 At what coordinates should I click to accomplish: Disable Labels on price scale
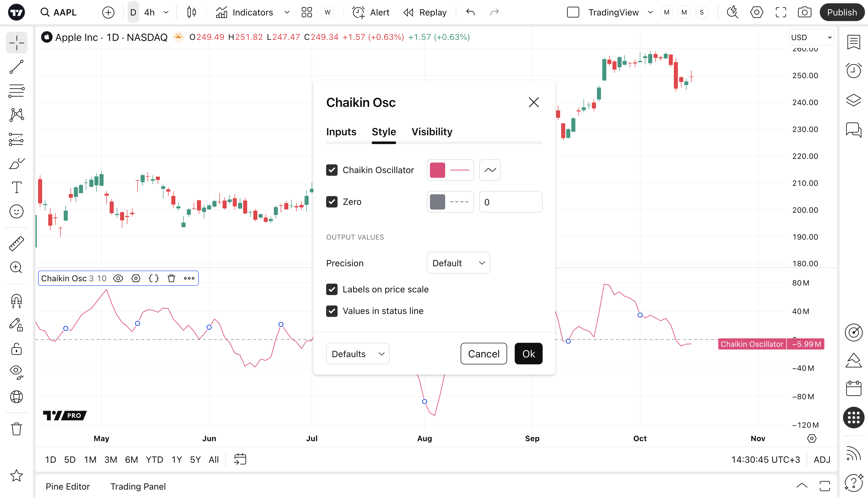[331, 289]
